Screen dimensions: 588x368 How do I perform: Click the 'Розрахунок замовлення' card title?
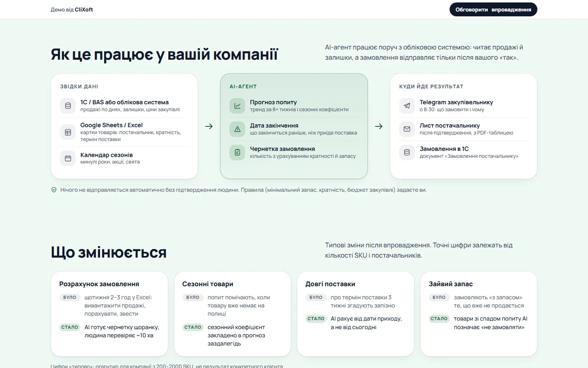point(99,284)
